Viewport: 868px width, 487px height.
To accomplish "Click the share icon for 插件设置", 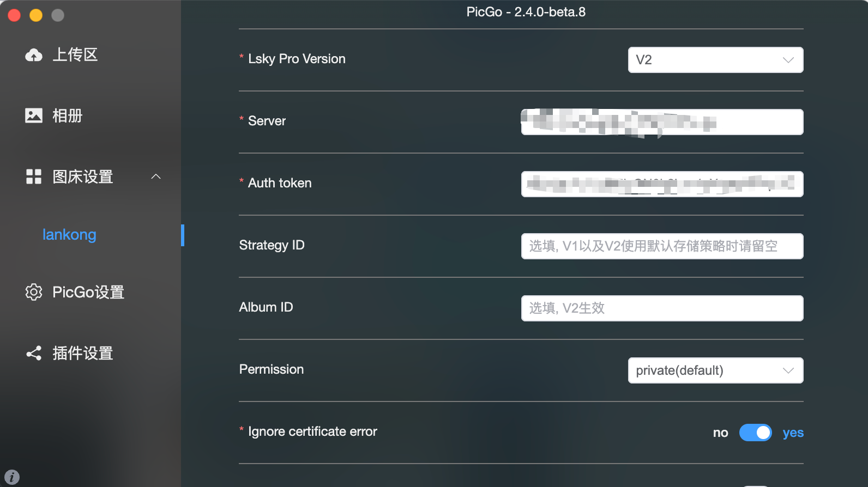I will (x=34, y=353).
